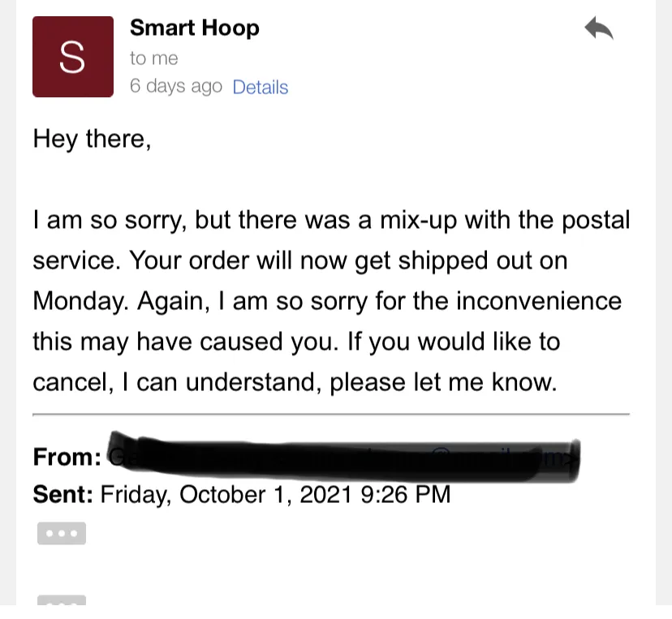This screenshot has width=672, height=619.
Task: Expand the partially visible bottom ellipsis button
Action: coord(62,600)
